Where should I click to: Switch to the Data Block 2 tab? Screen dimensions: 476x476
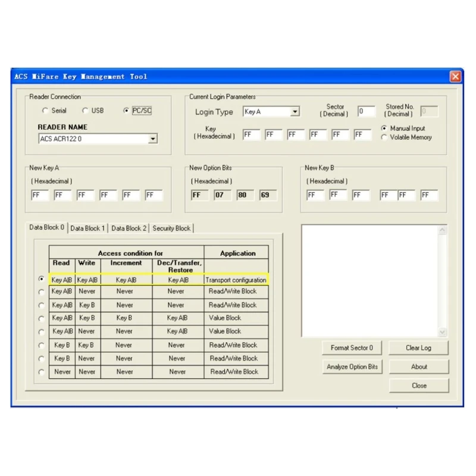[x=129, y=228]
